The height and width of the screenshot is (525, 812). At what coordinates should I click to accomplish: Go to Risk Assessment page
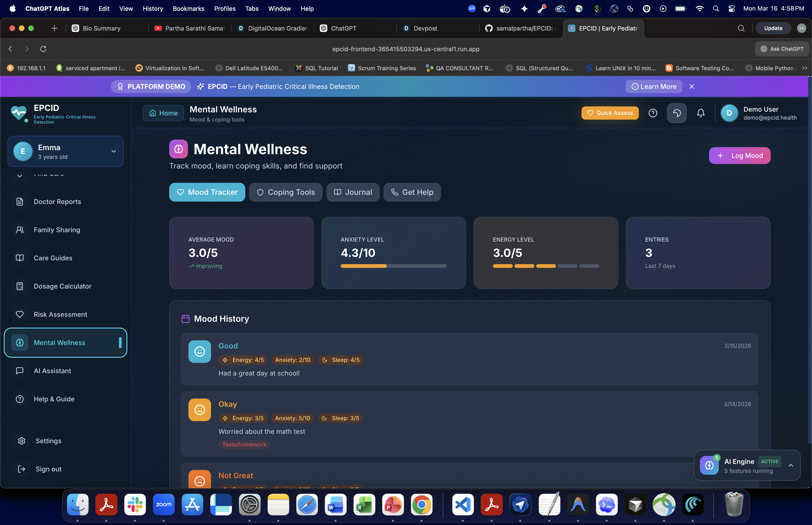tap(60, 314)
